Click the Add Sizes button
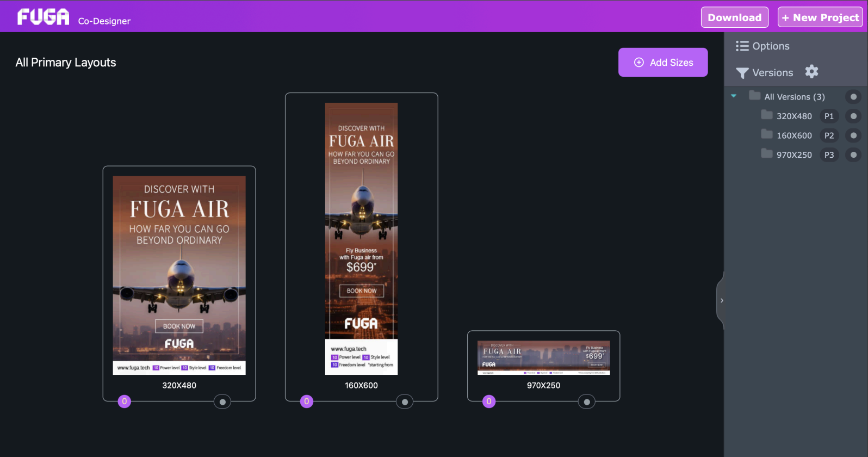The height and width of the screenshot is (457, 868). (x=663, y=63)
